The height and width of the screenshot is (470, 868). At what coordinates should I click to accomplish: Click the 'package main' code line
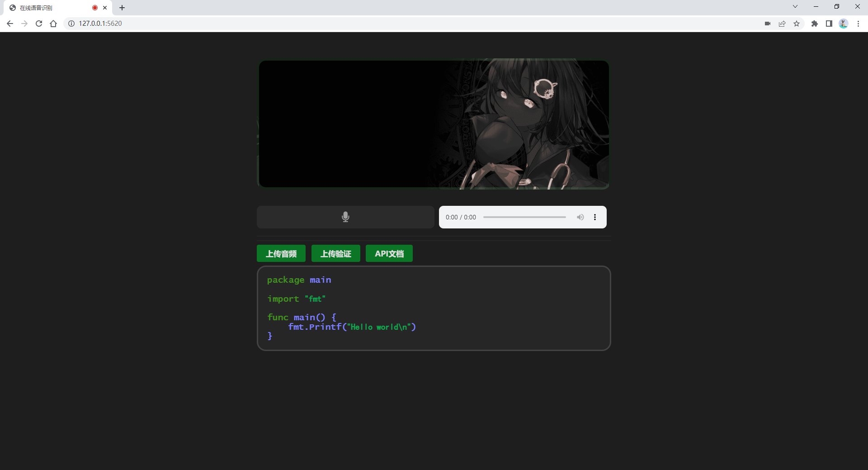[299, 280]
